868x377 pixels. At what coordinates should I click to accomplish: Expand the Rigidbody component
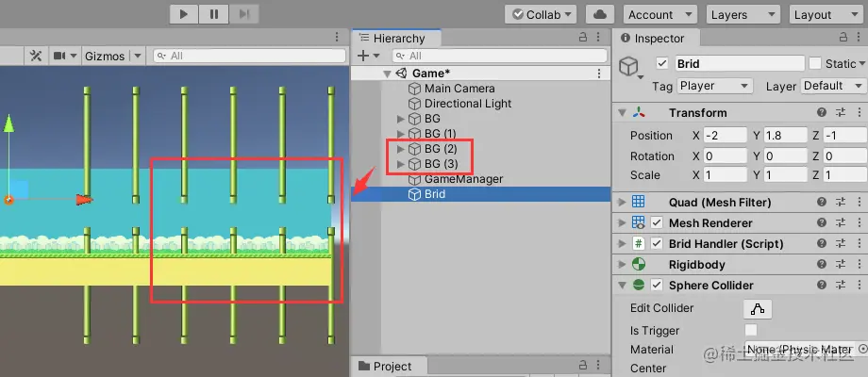tap(622, 264)
